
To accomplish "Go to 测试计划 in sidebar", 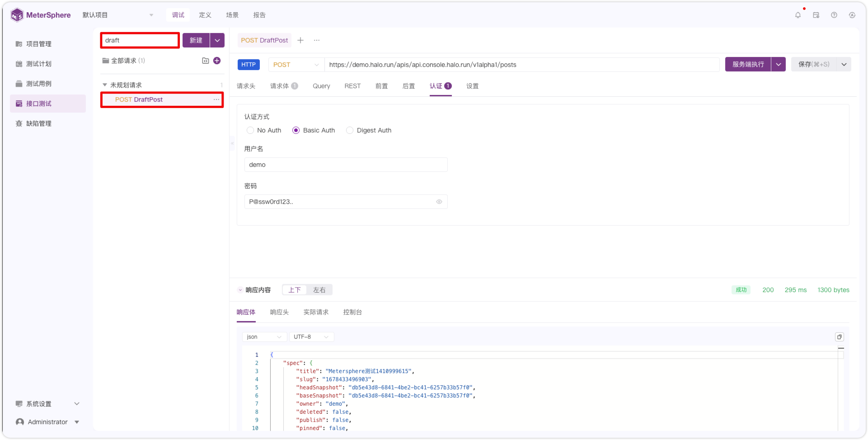I will click(48, 64).
